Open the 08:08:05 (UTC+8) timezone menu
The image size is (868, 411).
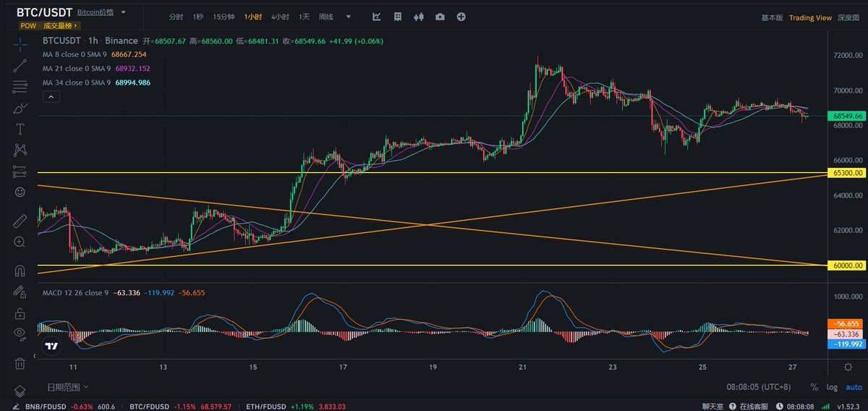point(759,387)
